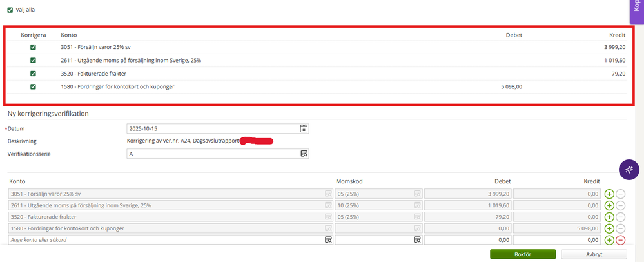Open account search for 1580 Fordringar field
Screen dimensions: 644x262
click(328, 228)
